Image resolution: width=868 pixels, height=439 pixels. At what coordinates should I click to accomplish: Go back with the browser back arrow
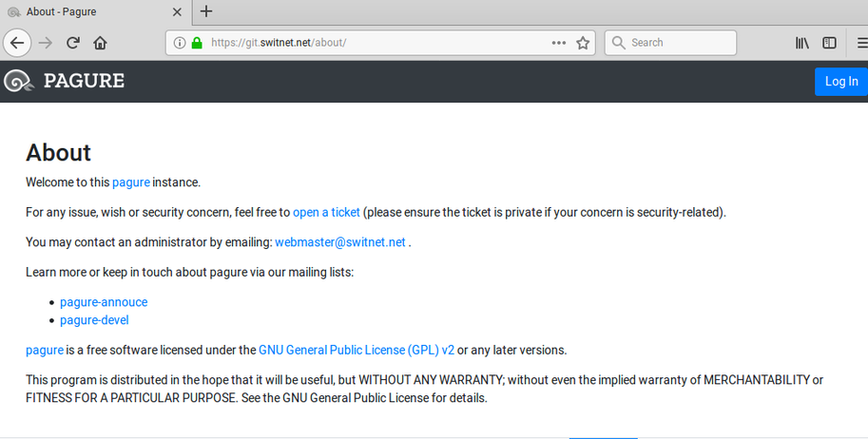click(16, 43)
